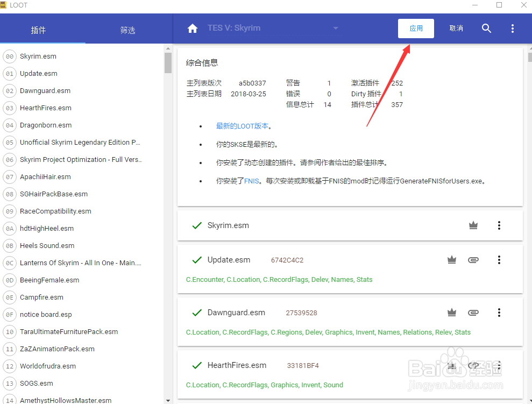Click the Dawnguard.esm CRC 27539528
Screen dimensions: 532x404
(301, 313)
